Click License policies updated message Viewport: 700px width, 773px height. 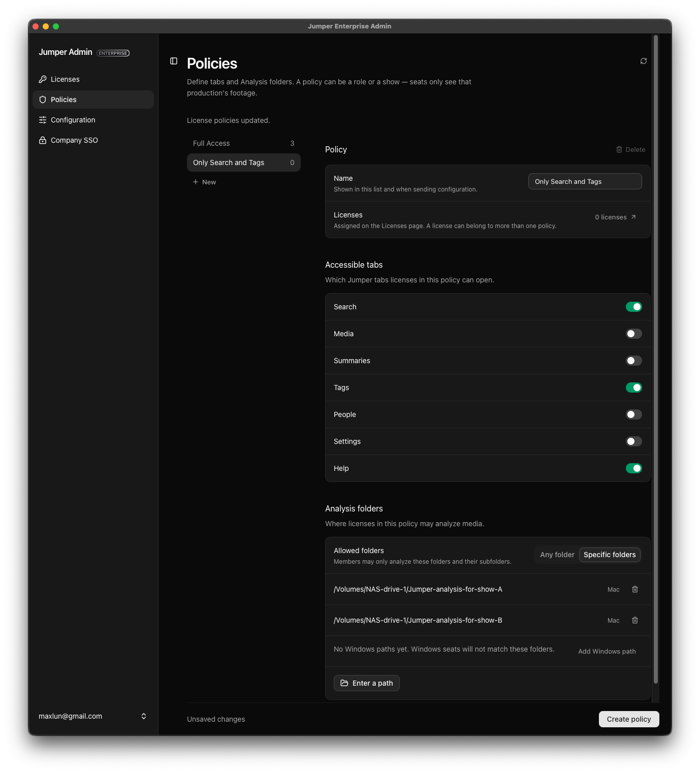pos(229,120)
